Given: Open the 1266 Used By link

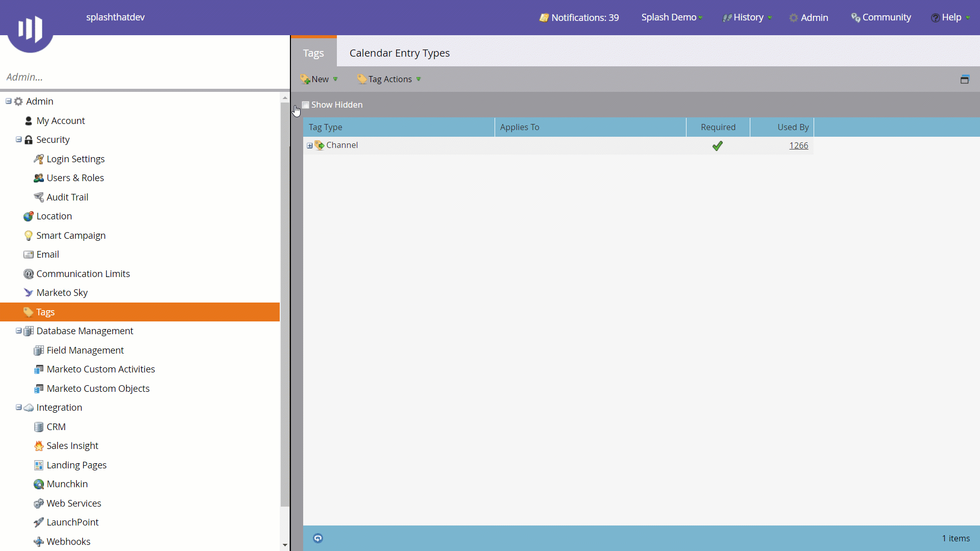Looking at the screenshot, I should (x=798, y=145).
